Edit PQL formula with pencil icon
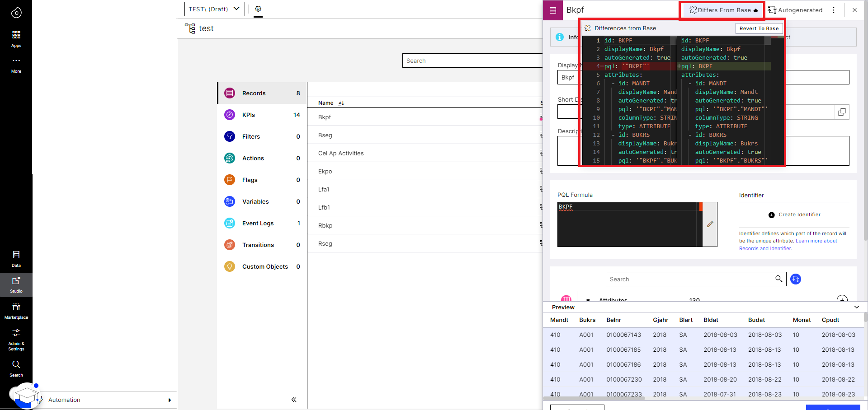 710,224
